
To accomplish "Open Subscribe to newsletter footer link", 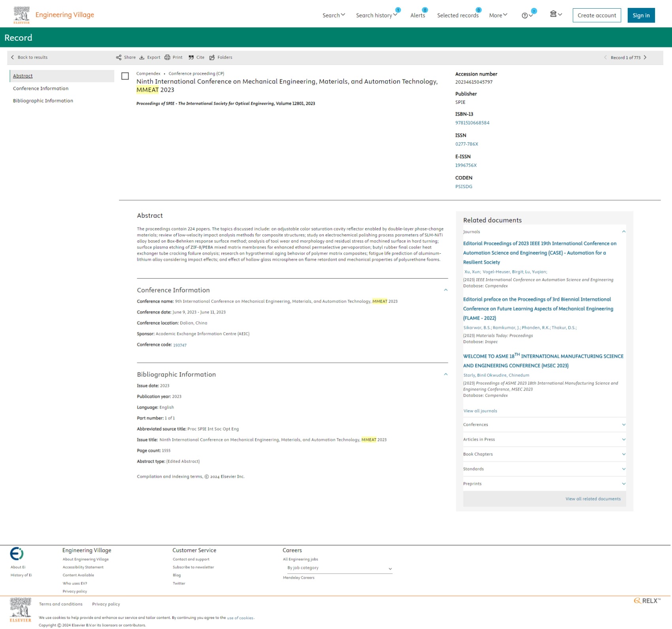I will [193, 567].
